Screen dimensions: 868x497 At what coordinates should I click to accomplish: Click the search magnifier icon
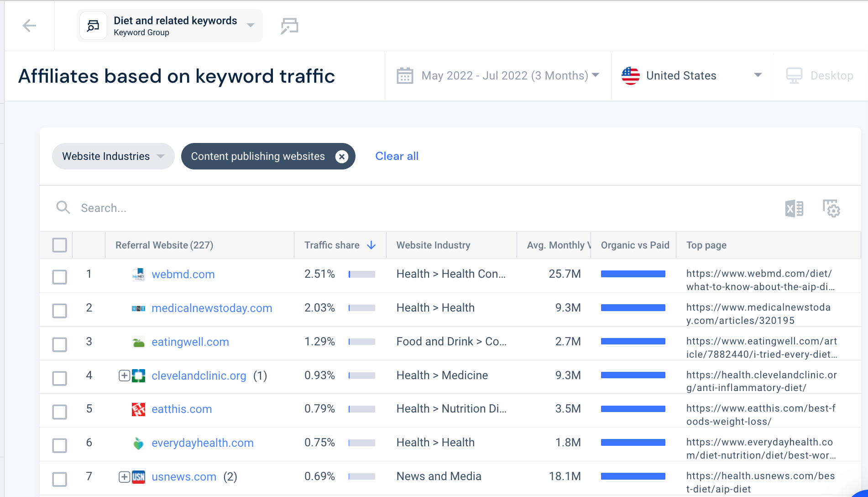pos(63,207)
